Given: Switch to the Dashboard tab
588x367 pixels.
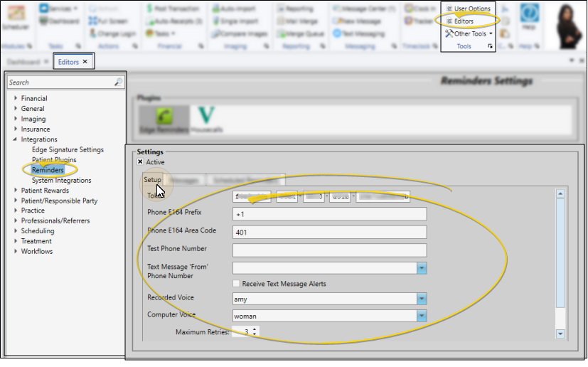Looking at the screenshot, I should point(23,62).
